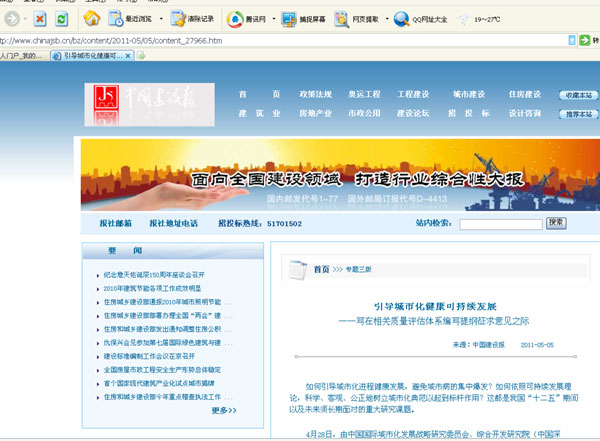Click the 捕捉屏幕 screen capture tool
The image size is (600, 441).
305,18
